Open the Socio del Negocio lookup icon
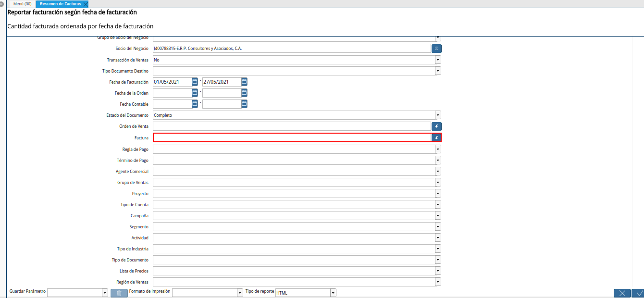The image size is (644, 298). 436,49
